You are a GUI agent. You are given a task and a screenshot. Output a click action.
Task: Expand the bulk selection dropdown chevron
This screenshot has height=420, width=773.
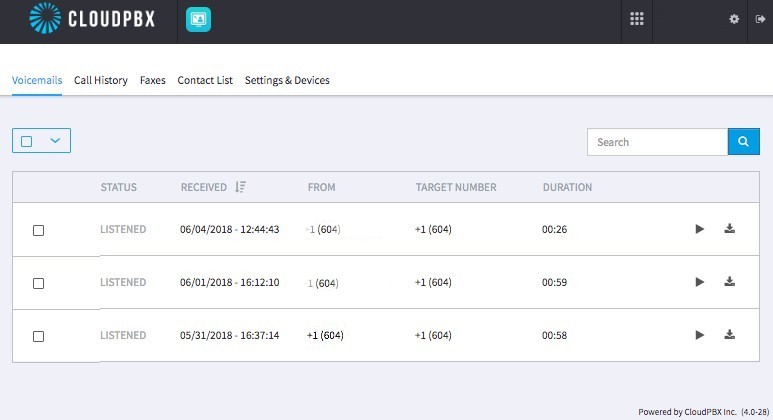point(55,140)
